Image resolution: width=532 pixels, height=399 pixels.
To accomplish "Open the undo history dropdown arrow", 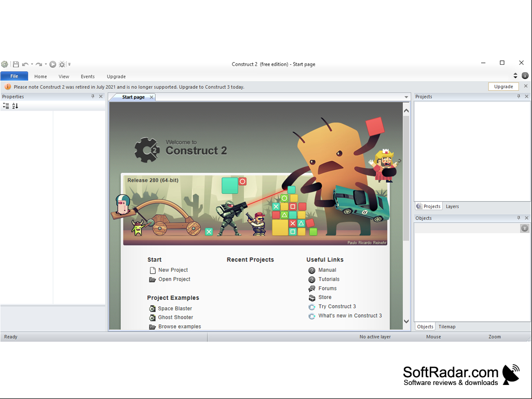I will click(x=32, y=64).
